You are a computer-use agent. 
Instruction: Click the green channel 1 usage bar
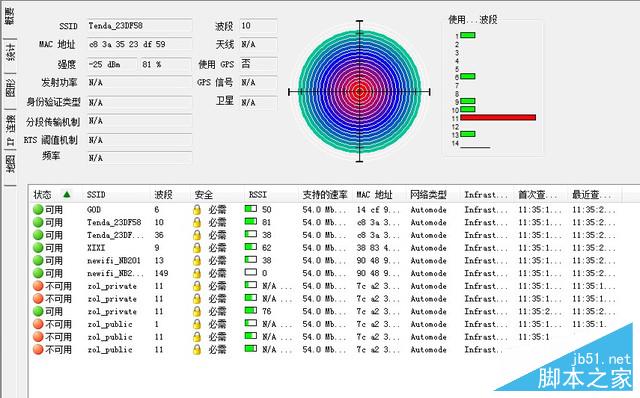click(x=468, y=35)
